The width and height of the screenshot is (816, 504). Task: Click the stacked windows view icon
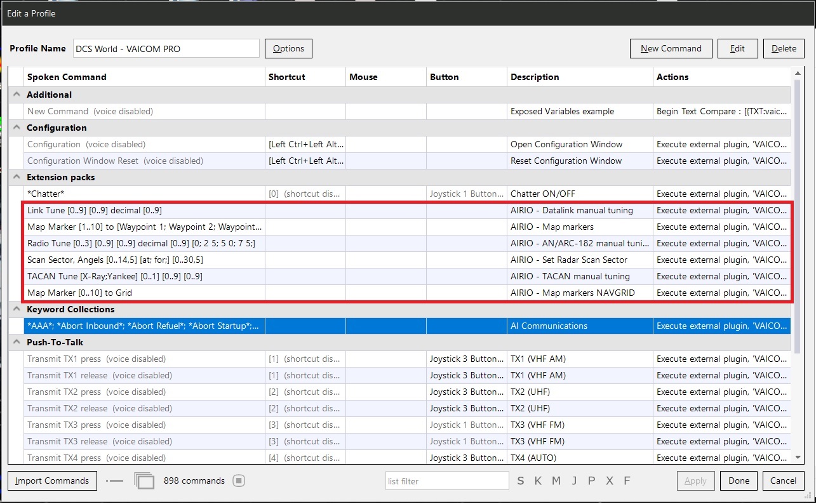[144, 481]
